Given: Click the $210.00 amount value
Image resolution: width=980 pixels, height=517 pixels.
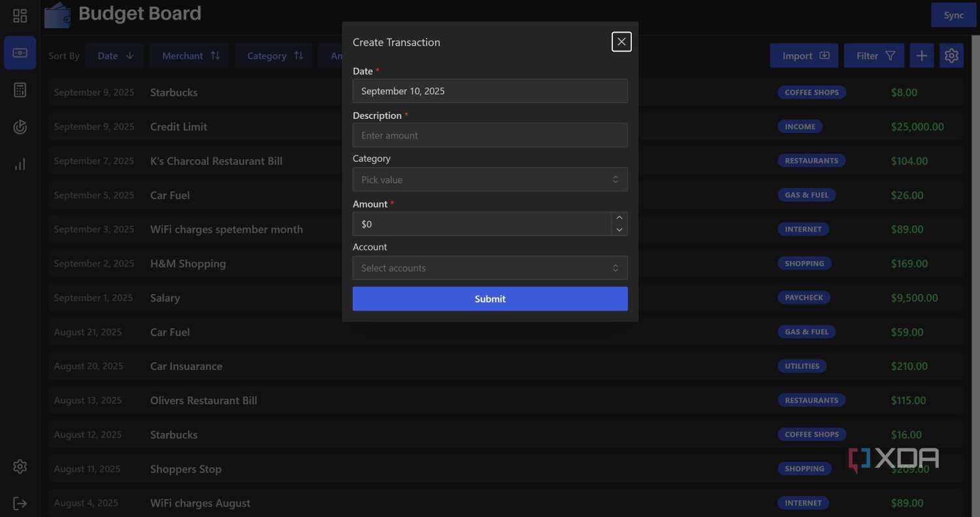Looking at the screenshot, I should coord(909,366).
